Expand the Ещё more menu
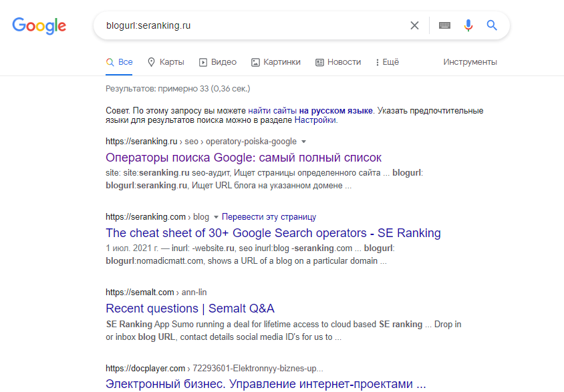564x392 pixels. pos(388,62)
